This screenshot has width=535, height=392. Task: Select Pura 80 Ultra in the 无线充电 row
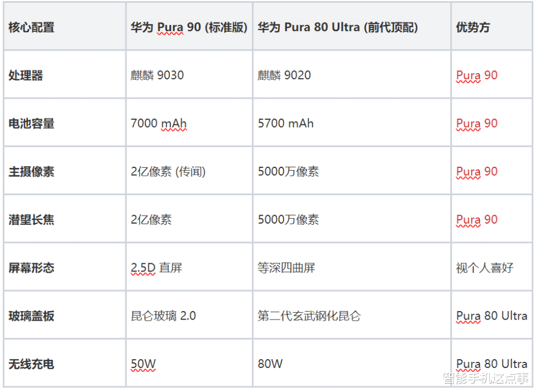pyautogui.click(x=492, y=364)
